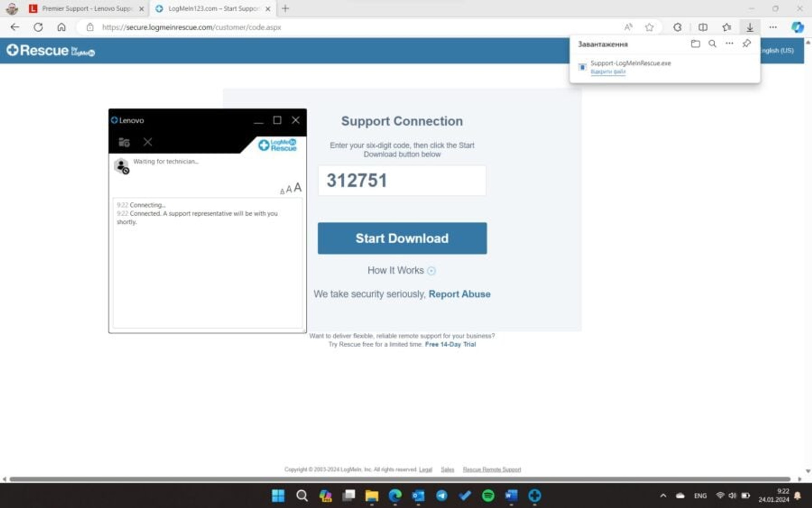This screenshot has height=508, width=812.
Task: Click the ENG language indicator in tray
Action: pos(700,496)
